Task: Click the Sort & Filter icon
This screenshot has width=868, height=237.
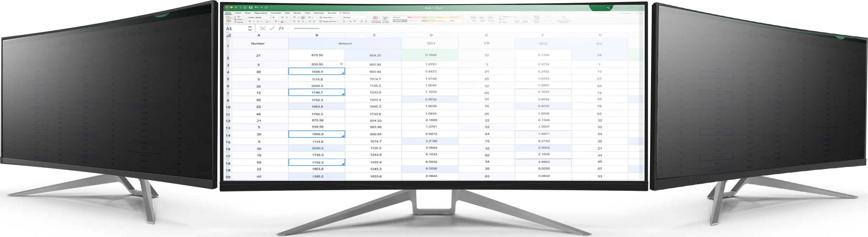Action: tap(516, 19)
